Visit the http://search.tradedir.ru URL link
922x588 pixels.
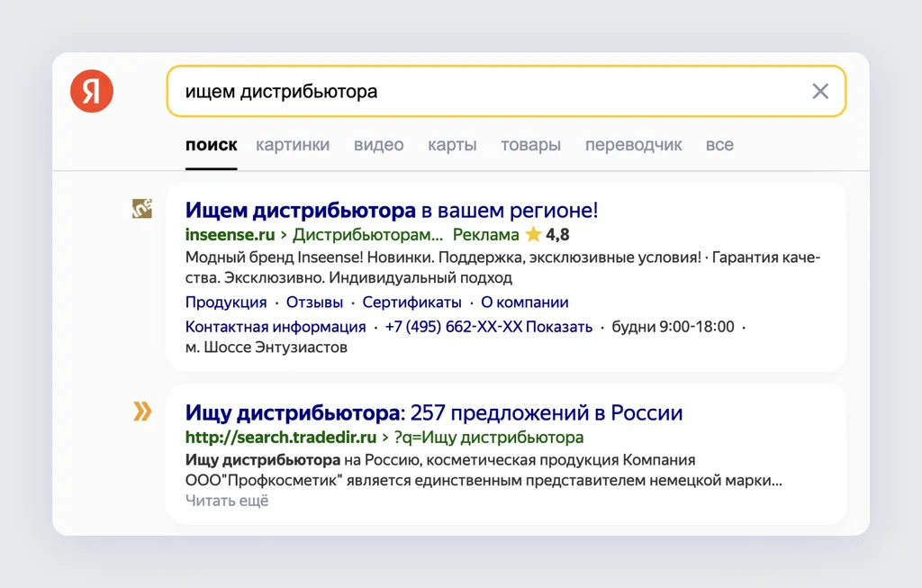(281, 438)
